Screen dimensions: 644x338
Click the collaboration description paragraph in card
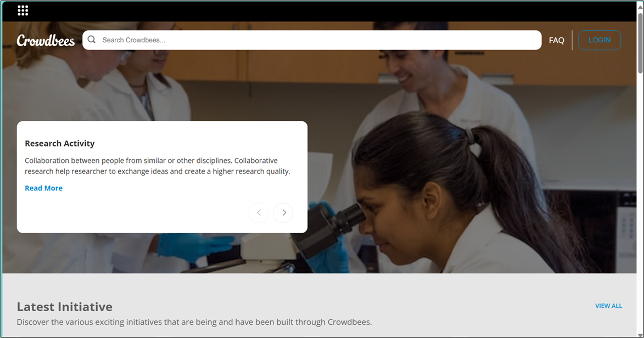coord(158,166)
